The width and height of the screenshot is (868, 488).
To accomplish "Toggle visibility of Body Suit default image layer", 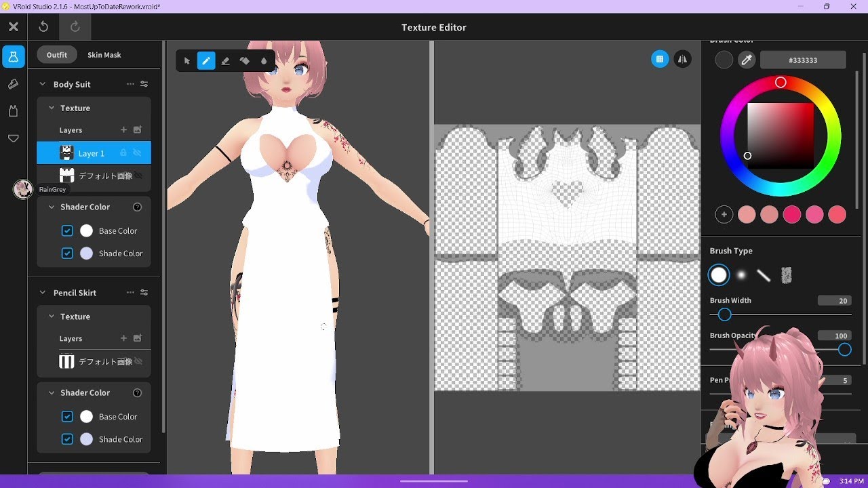I will (x=138, y=176).
